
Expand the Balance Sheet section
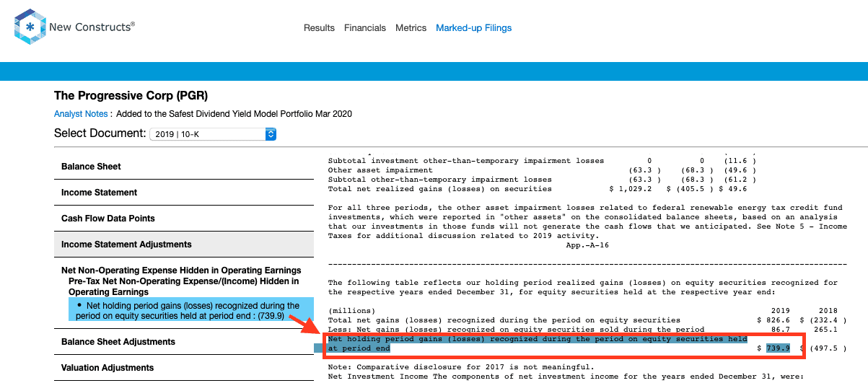point(184,167)
